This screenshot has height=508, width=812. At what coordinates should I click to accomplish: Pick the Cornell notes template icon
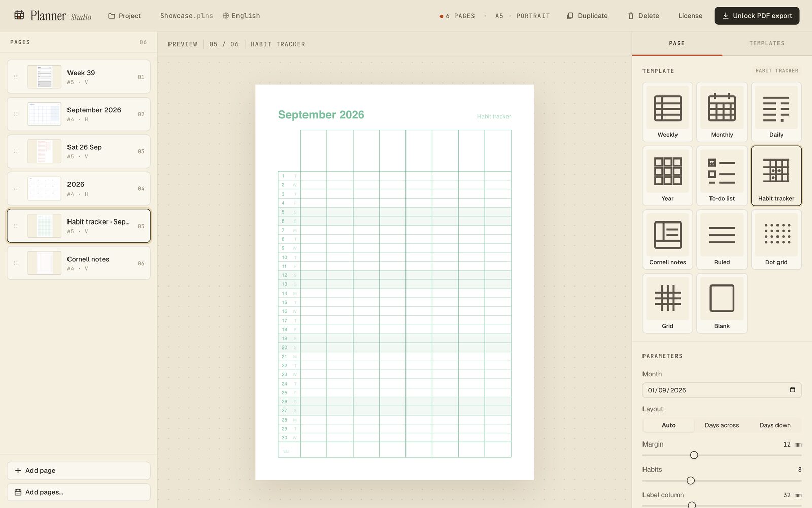(x=667, y=239)
